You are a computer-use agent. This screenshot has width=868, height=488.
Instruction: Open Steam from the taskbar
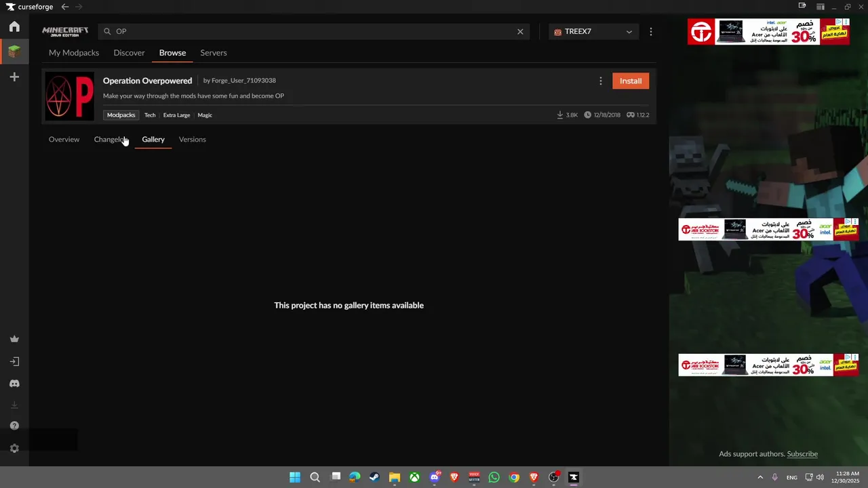(374, 477)
